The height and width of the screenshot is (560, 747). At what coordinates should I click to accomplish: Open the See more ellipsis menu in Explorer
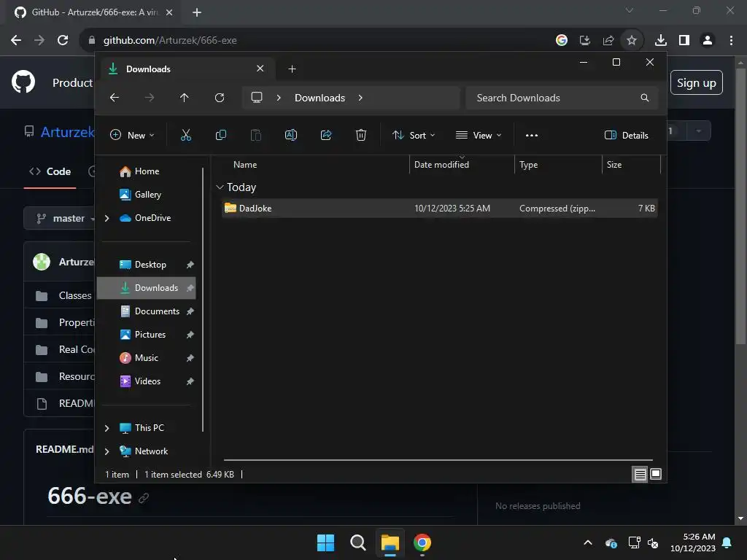click(532, 135)
